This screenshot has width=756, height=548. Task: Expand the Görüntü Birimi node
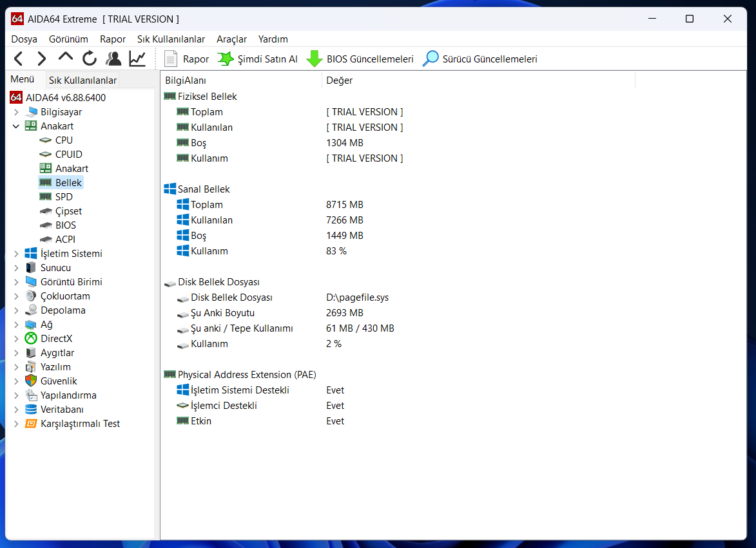point(16,282)
